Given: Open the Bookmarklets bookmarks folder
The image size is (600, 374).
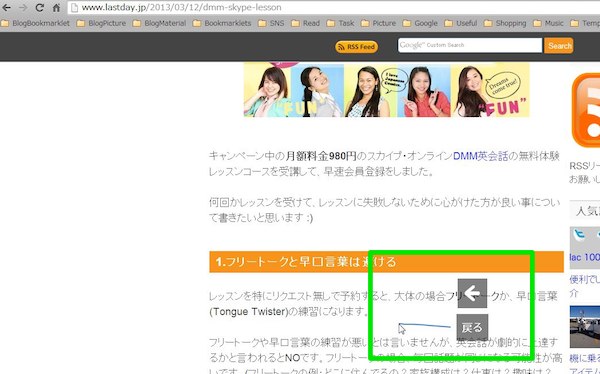Looking at the screenshot, I should 222,23.
